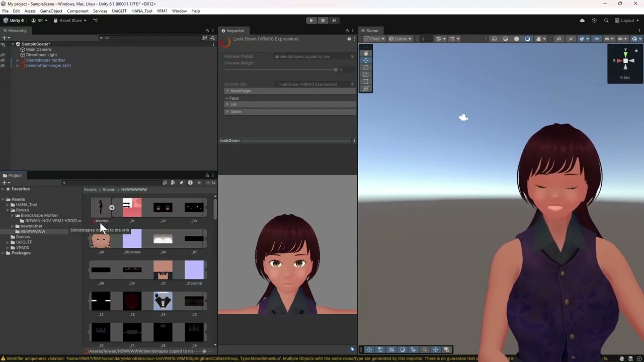Select the NEWWWWW folder in tree
This screenshot has height=362, width=644.
pyautogui.click(x=33, y=231)
